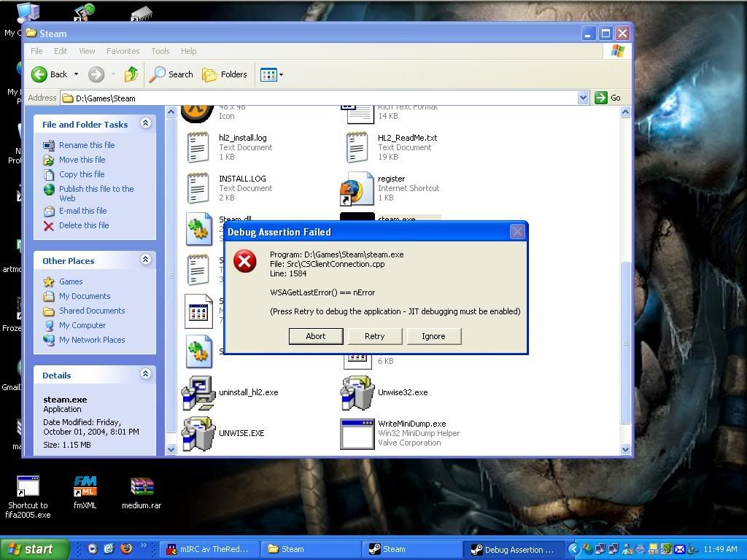Collapse the File and Folder Tasks panel
747x560 pixels.
146,123
